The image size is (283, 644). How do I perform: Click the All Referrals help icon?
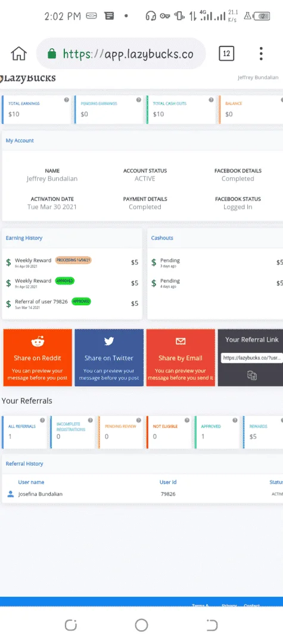point(42,420)
